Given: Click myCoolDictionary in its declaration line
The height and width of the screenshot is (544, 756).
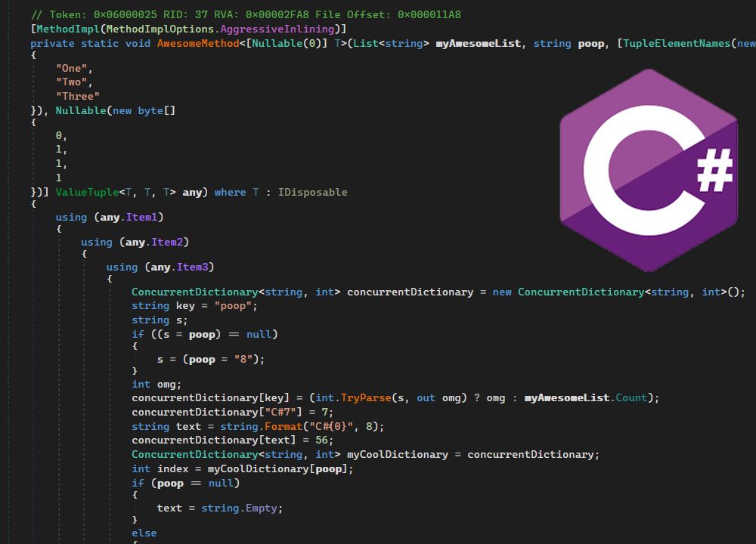Looking at the screenshot, I should 398,455.
